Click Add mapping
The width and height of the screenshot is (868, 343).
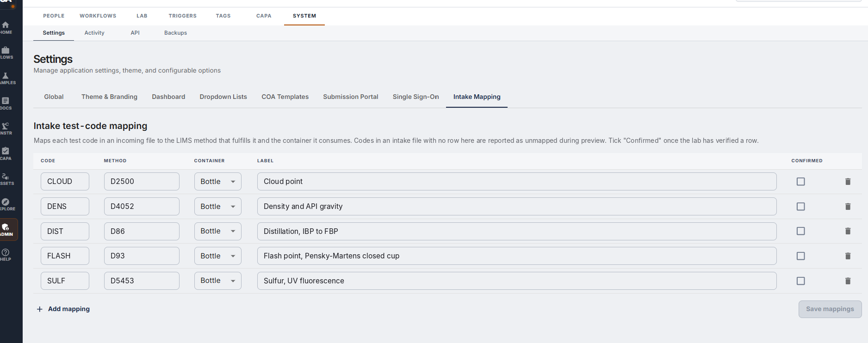[x=63, y=309]
